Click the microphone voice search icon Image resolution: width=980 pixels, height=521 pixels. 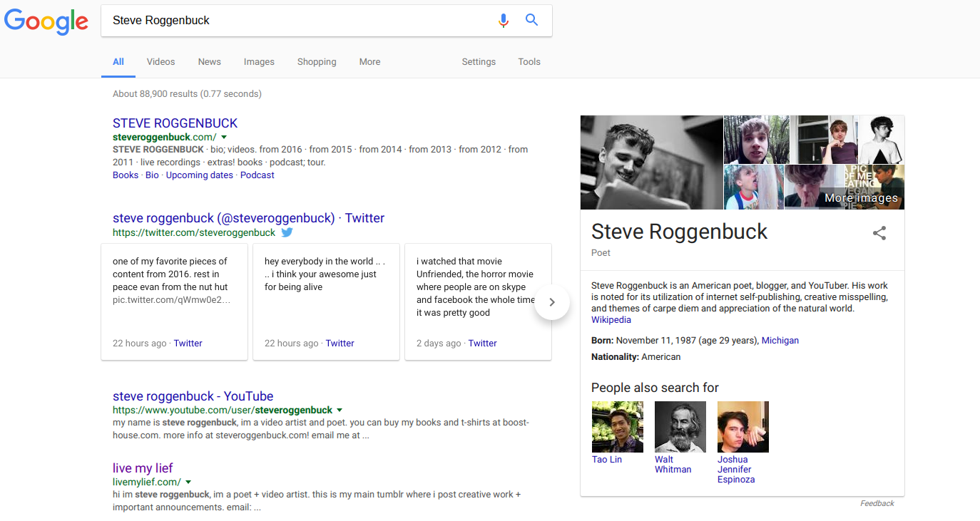click(504, 21)
